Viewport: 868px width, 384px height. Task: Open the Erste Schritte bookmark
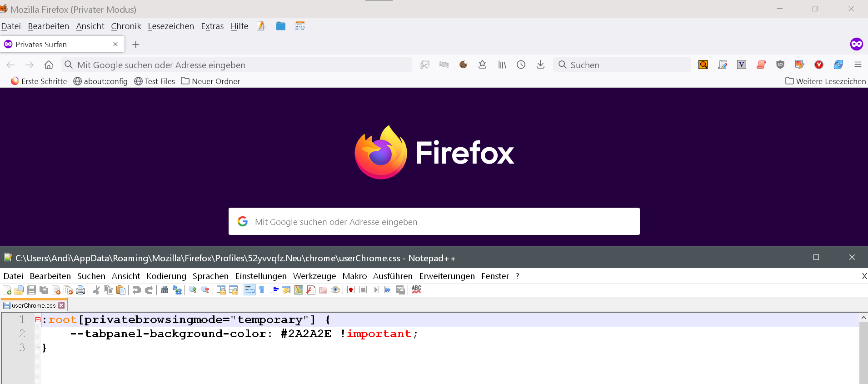click(x=39, y=81)
